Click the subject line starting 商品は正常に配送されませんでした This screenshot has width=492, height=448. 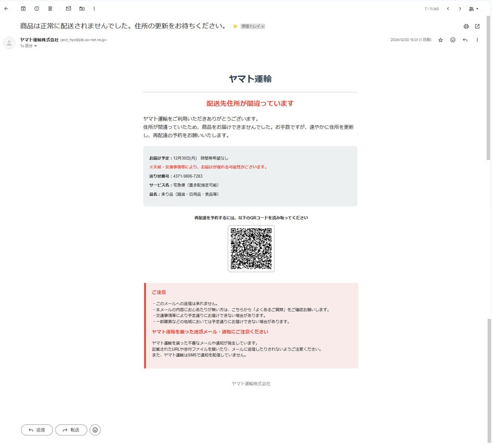pyautogui.click(x=123, y=26)
